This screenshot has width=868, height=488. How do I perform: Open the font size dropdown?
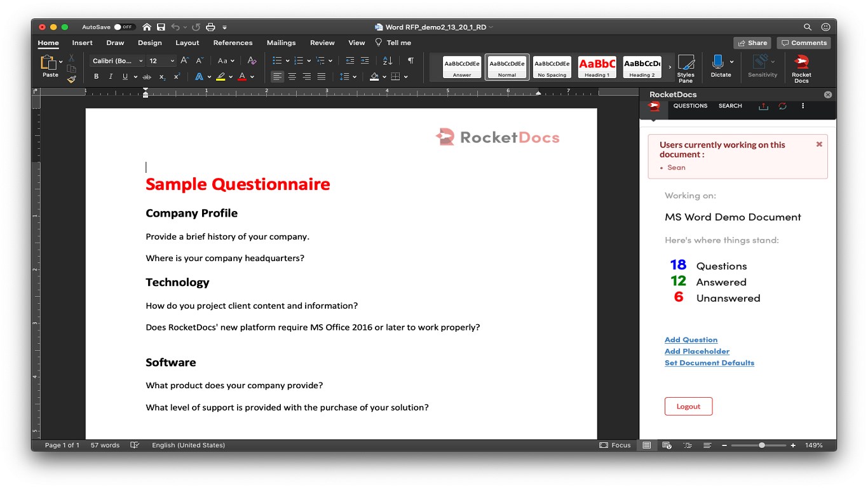pyautogui.click(x=172, y=61)
